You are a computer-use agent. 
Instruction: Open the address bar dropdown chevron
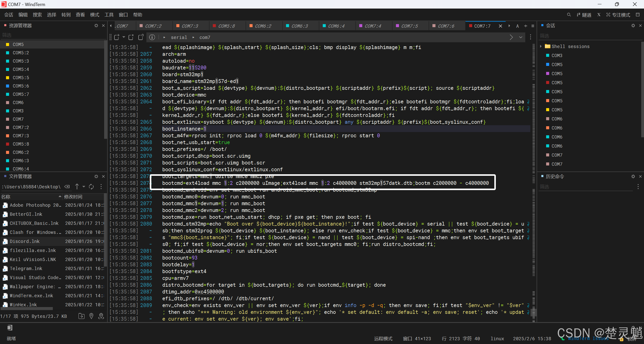(521, 37)
